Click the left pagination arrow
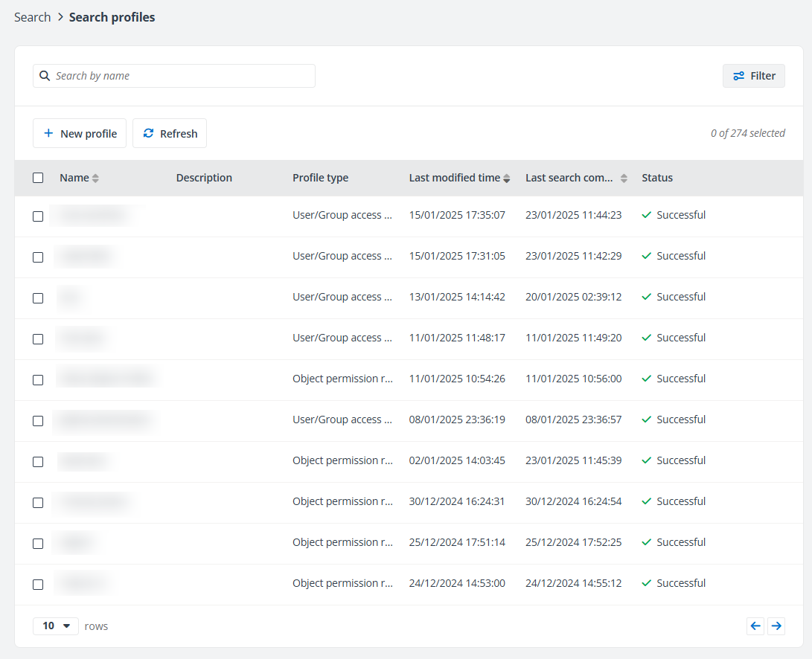The width and height of the screenshot is (812, 659). pyautogui.click(x=755, y=626)
